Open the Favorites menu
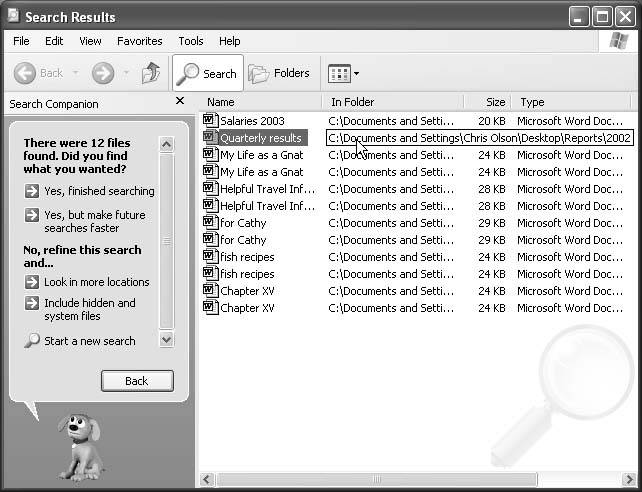Image resolution: width=642 pixels, height=492 pixels. coord(139,41)
